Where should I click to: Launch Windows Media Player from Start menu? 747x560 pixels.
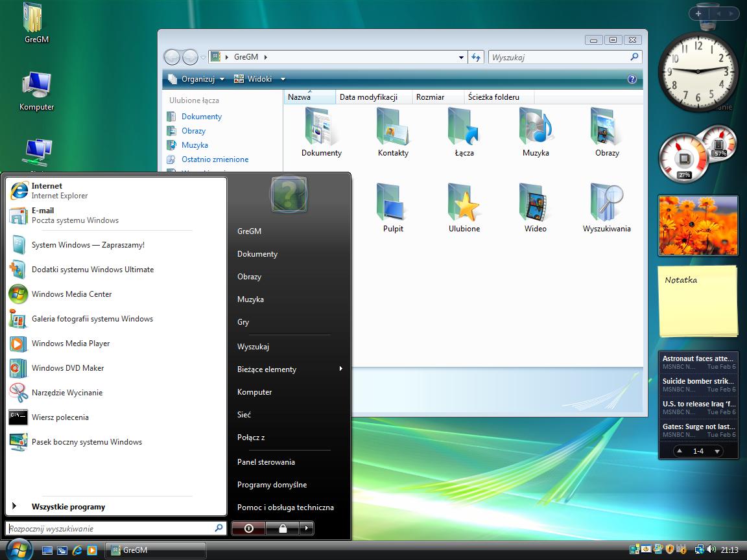[x=116, y=344]
